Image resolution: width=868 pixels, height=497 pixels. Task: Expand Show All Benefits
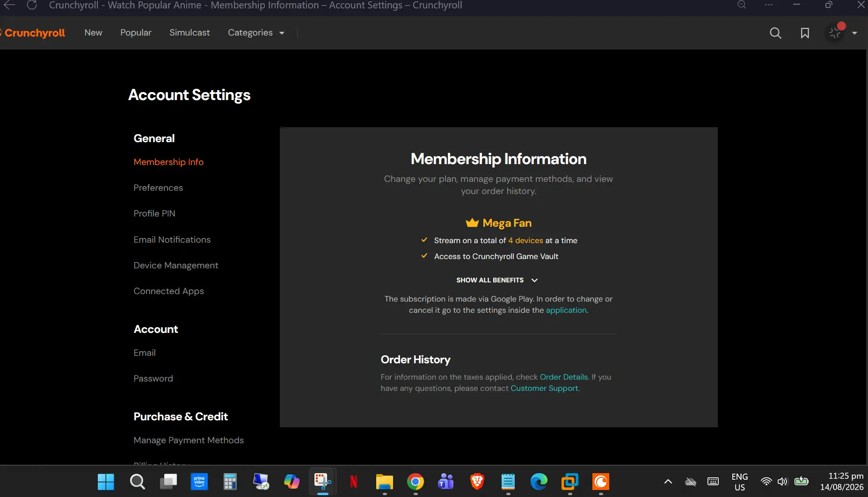497,280
